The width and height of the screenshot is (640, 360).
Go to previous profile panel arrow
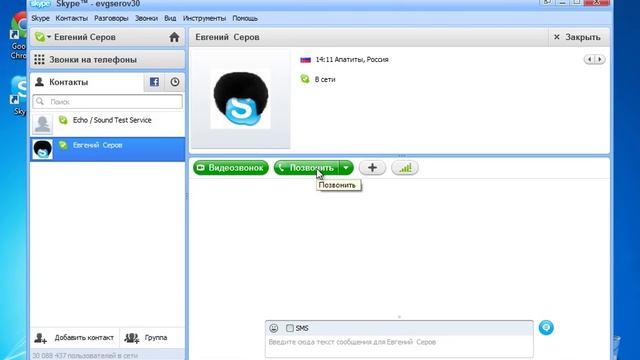(x=589, y=59)
